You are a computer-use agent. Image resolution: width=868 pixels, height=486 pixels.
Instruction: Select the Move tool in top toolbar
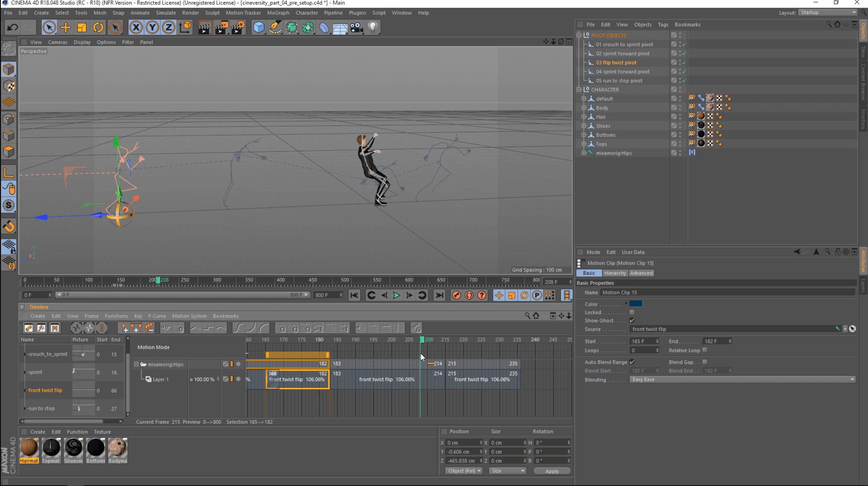(x=65, y=28)
